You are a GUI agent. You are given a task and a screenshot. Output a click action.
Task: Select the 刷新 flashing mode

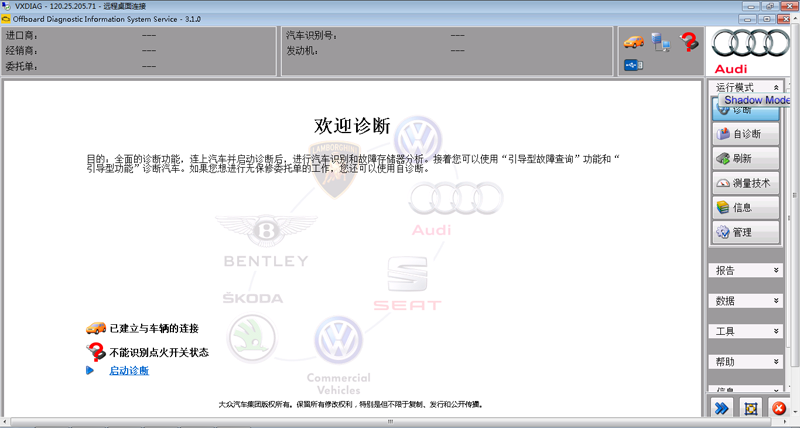(x=745, y=158)
